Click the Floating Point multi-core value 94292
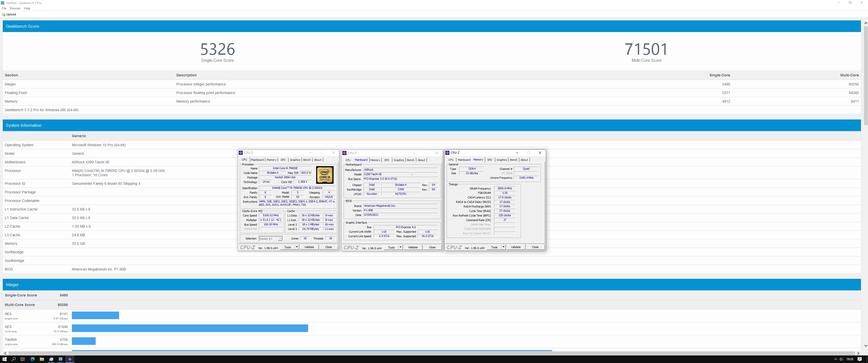This screenshot has height=363, width=868. coord(853,93)
